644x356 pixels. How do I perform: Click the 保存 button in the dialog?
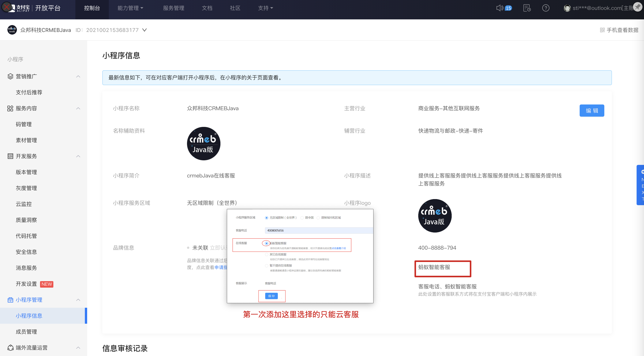tap(272, 296)
